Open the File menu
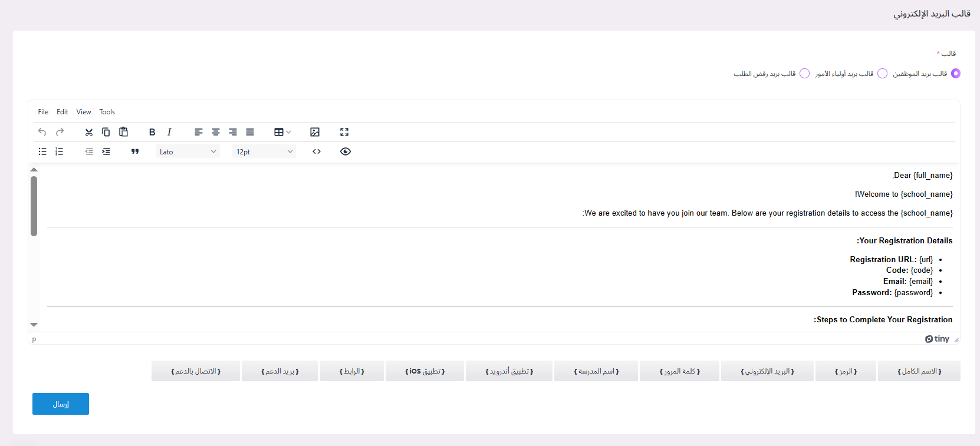The image size is (980, 446). click(x=43, y=112)
